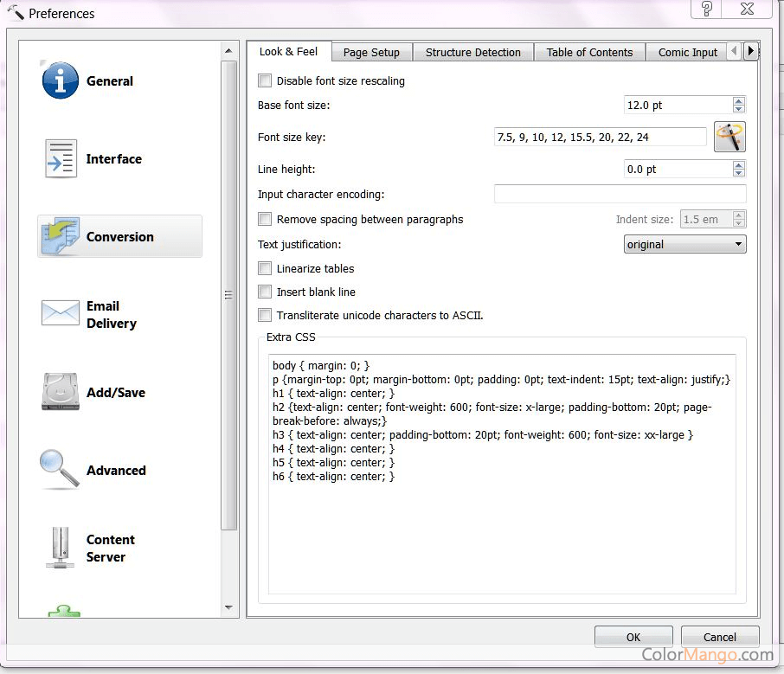Screen dimensions: 784x674
Task: Select the Advanced magnifier icon
Action: point(61,470)
